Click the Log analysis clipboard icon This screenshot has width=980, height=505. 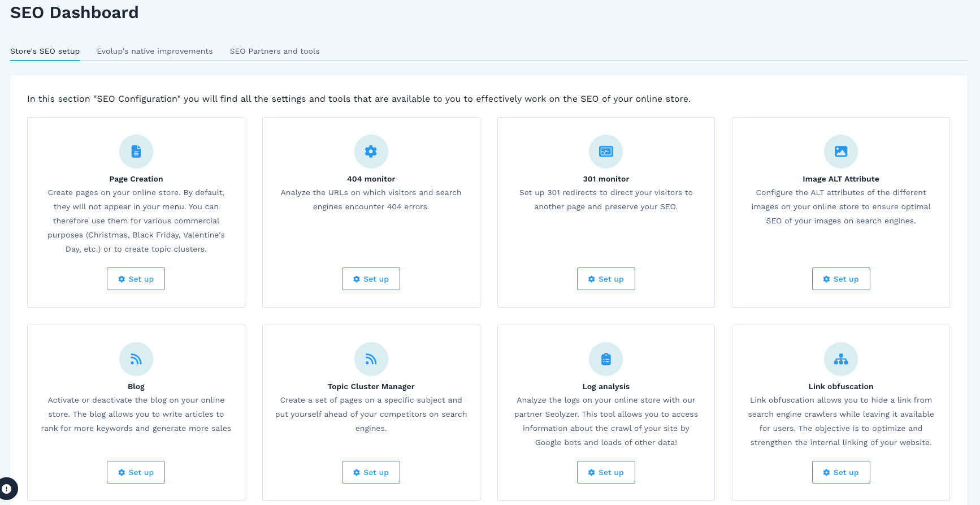pos(606,359)
